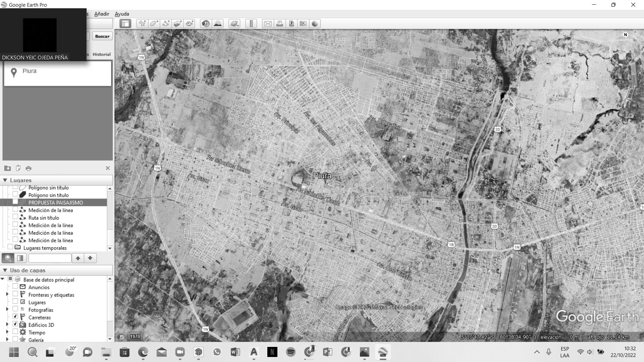
Task: Expand the Fotografías layer
Action: (x=7, y=309)
